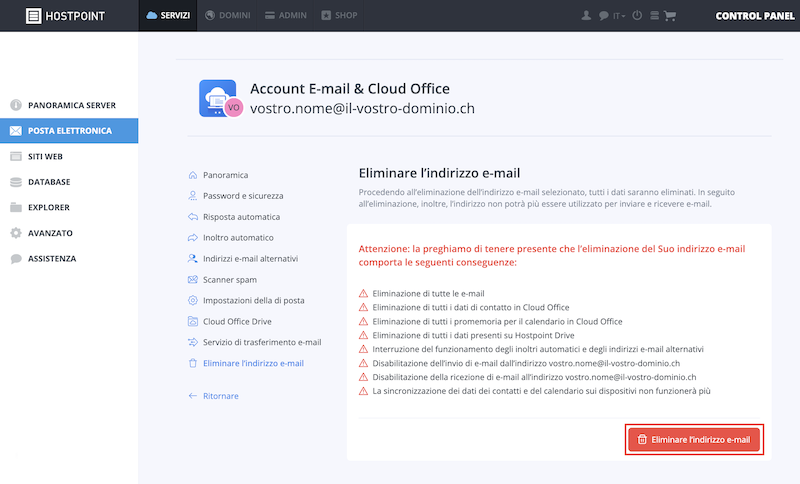800x484 pixels.
Task: Open Siti Web in sidebar
Action: (69, 156)
